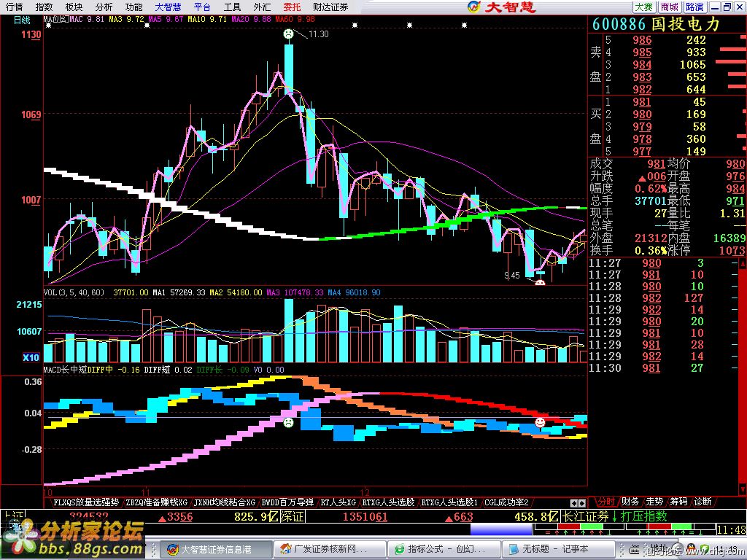Open the 外汇 menu
The image size is (747, 560).
tap(262, 7)
